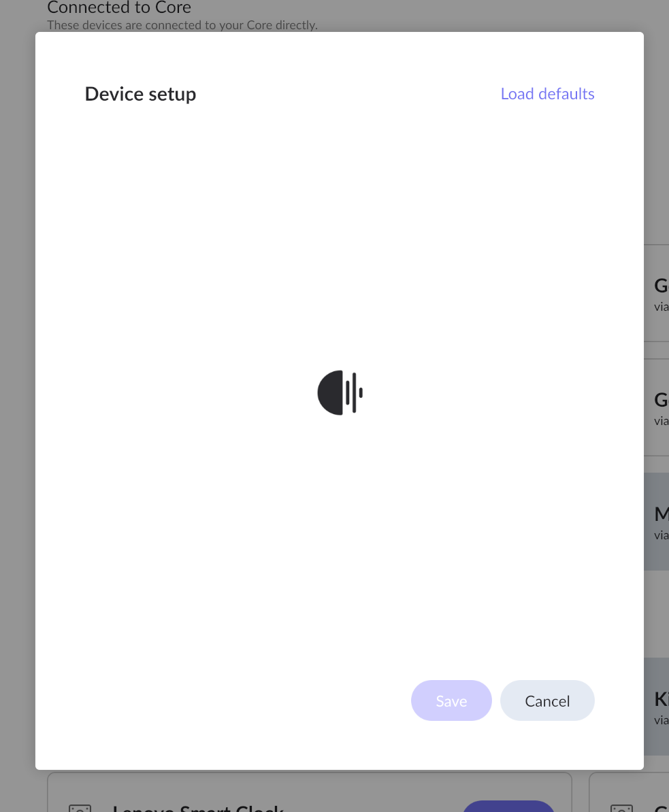Viewport: 669px width, 812px height.
Task: Click the 'via' subtitle under the 'Ki' device
Action: 662,720
